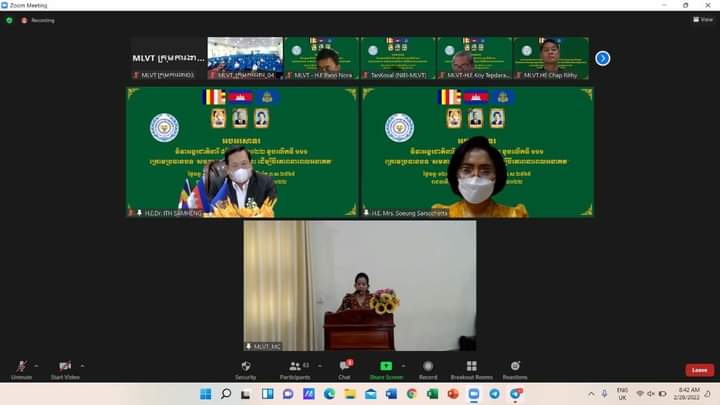
Task: Select TenKosal (NIB-MLVT) video thumbnail
Action: click(x=398, y=58)
